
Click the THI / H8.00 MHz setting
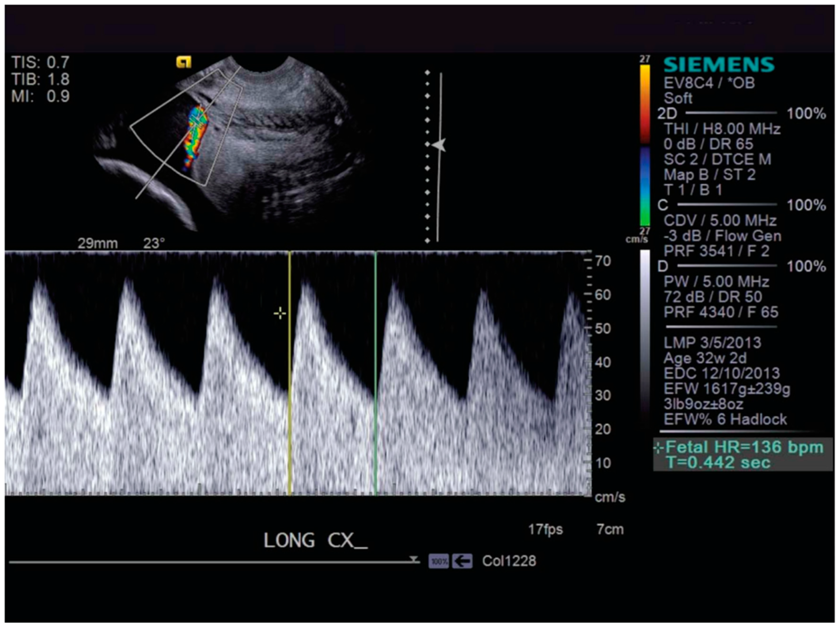coord(722,129)
